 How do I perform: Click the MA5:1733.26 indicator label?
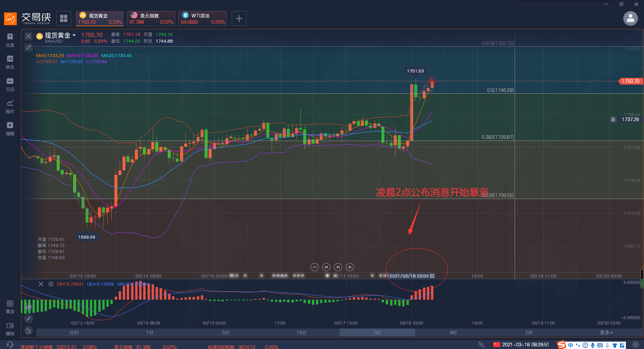click(x=50, y=56)
